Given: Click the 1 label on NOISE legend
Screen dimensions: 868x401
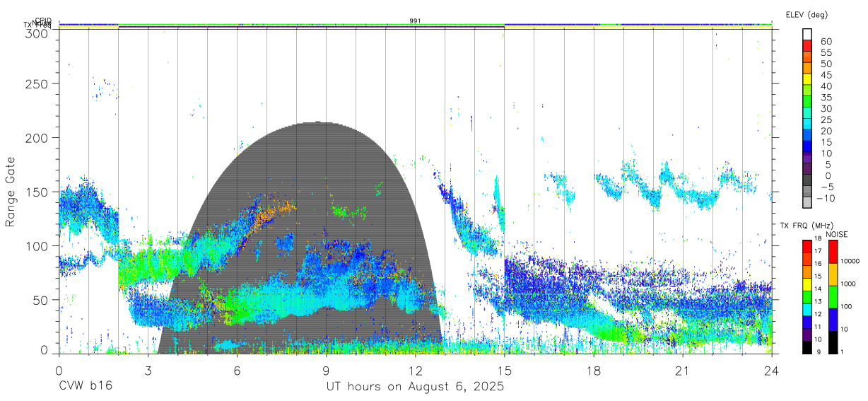Looking at the screenshot, I should [x=841, y=351].
